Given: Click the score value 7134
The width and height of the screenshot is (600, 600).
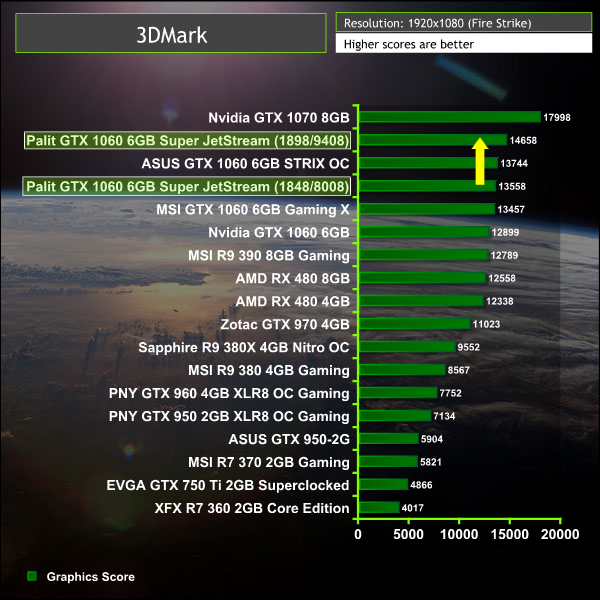Looking at the screenshot, I should [444, 416].
